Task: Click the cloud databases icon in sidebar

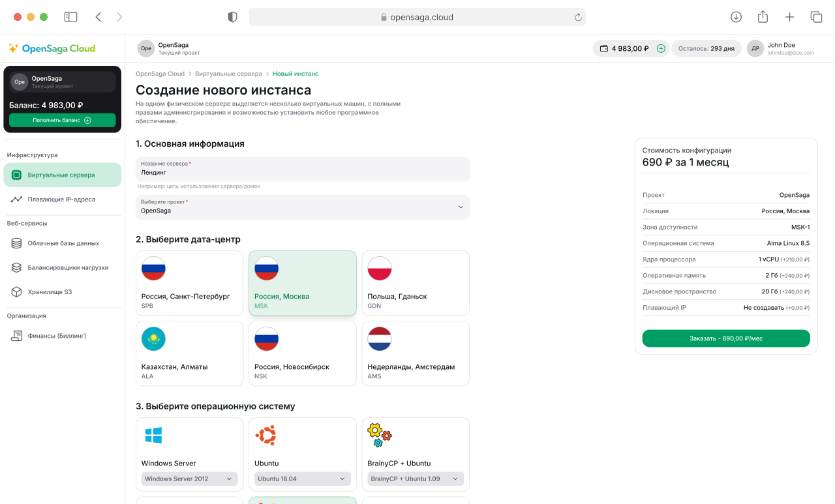Action: [x=16, y=243]
